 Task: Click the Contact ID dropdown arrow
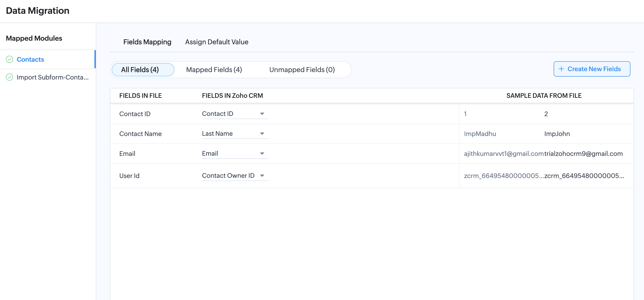(262, 114)
